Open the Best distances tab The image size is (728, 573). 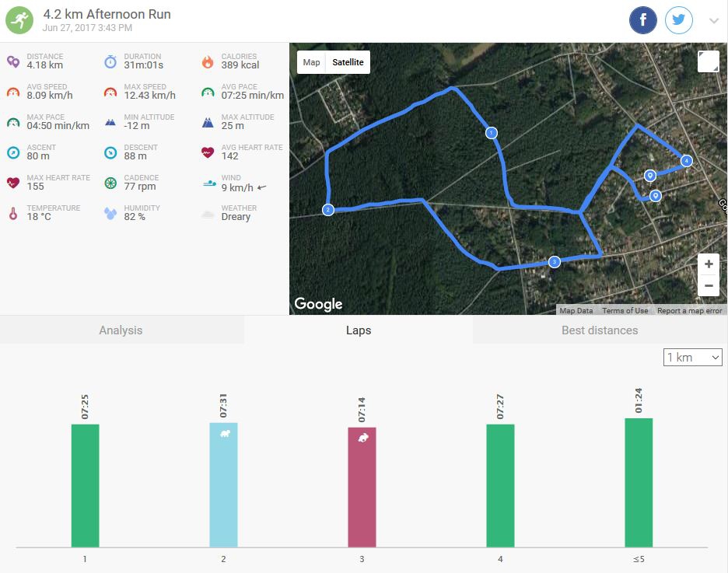click(600, 330)
